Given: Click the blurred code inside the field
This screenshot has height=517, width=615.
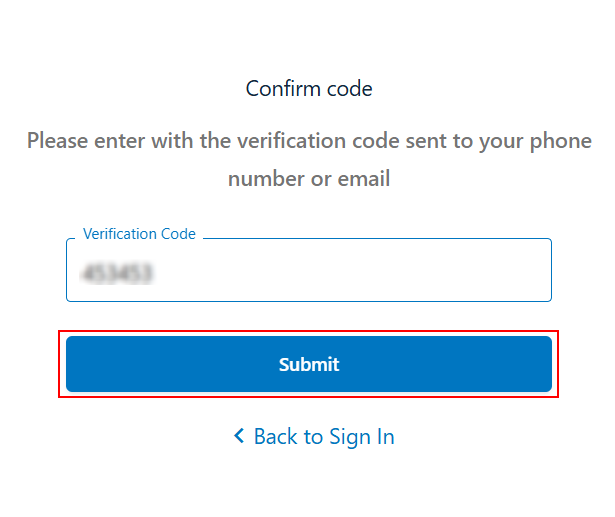Looking at the screenshot, I should (x=123, y=272).
